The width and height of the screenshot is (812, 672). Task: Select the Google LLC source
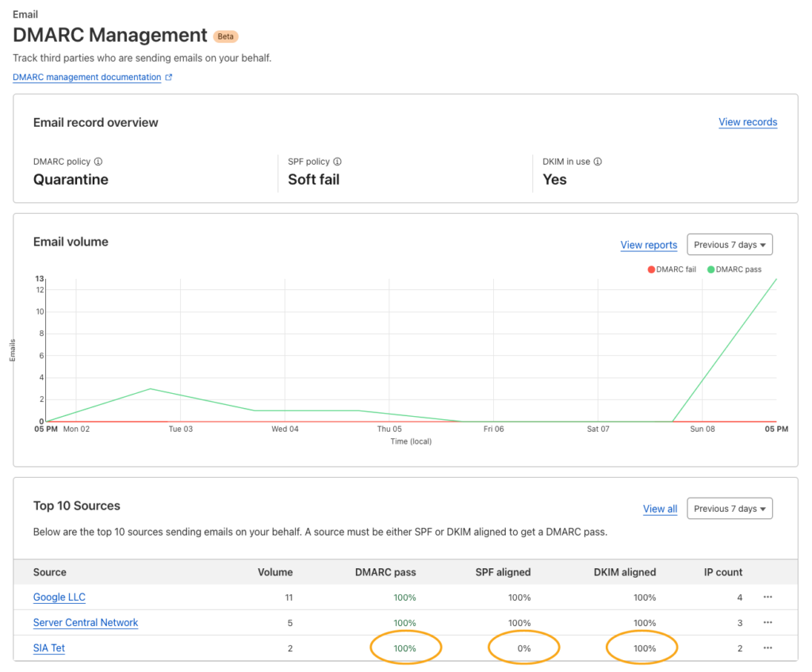tap(59, 598)
